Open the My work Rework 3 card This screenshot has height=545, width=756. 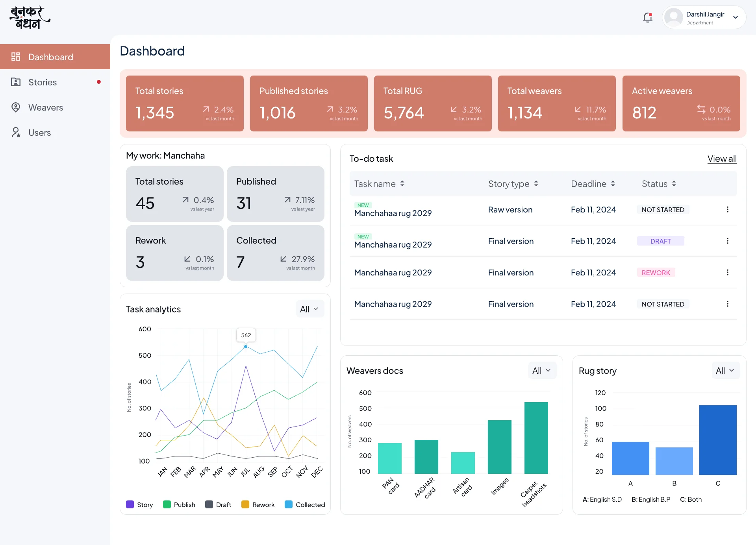[x=175, y=253]
